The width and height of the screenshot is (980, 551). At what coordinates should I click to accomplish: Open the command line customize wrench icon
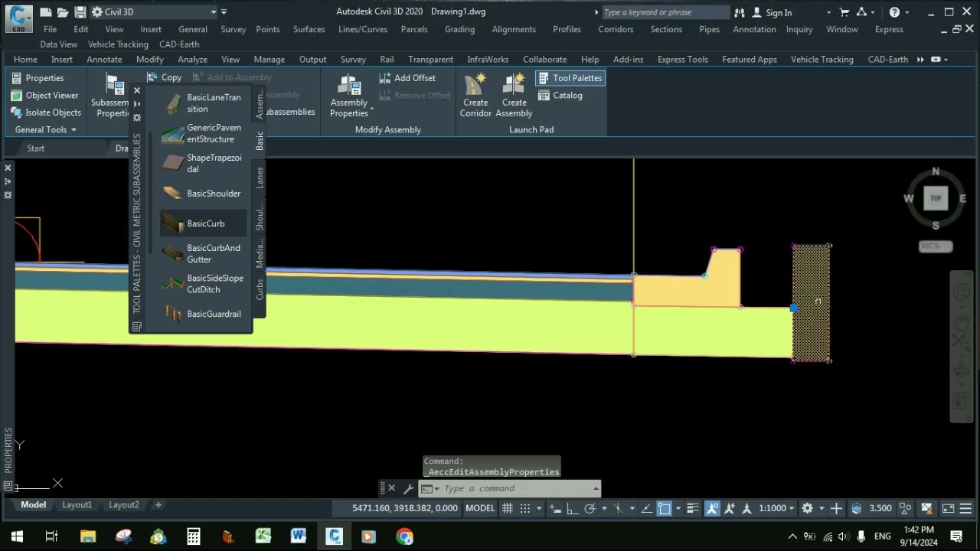tap(408, 488)
